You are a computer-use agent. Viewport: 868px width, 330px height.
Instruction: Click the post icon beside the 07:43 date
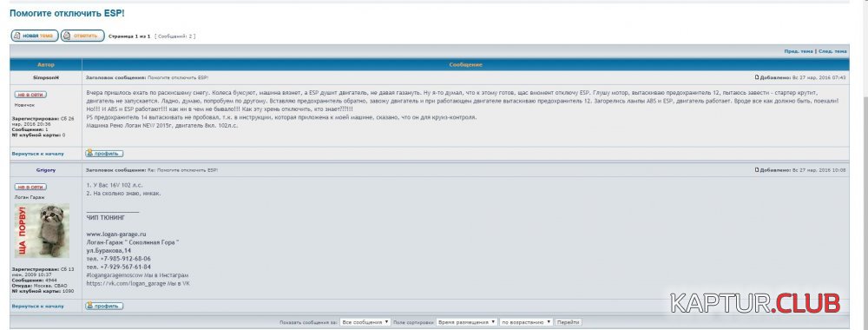tap(757, 77)
